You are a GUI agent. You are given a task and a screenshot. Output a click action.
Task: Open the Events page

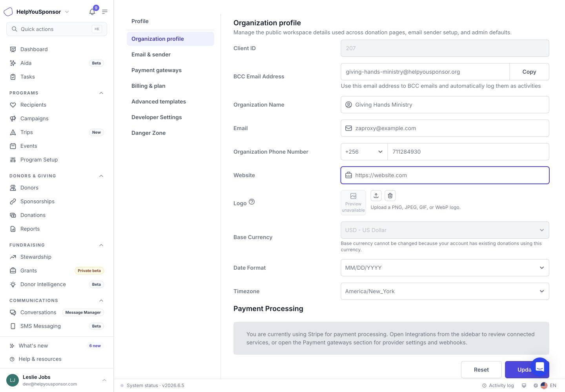coord(56,146)
